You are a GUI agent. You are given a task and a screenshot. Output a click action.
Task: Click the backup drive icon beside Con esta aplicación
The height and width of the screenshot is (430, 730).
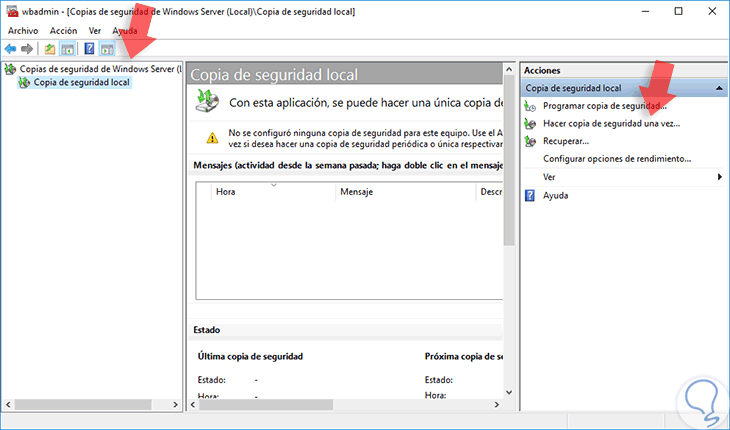tap(207, 101)
